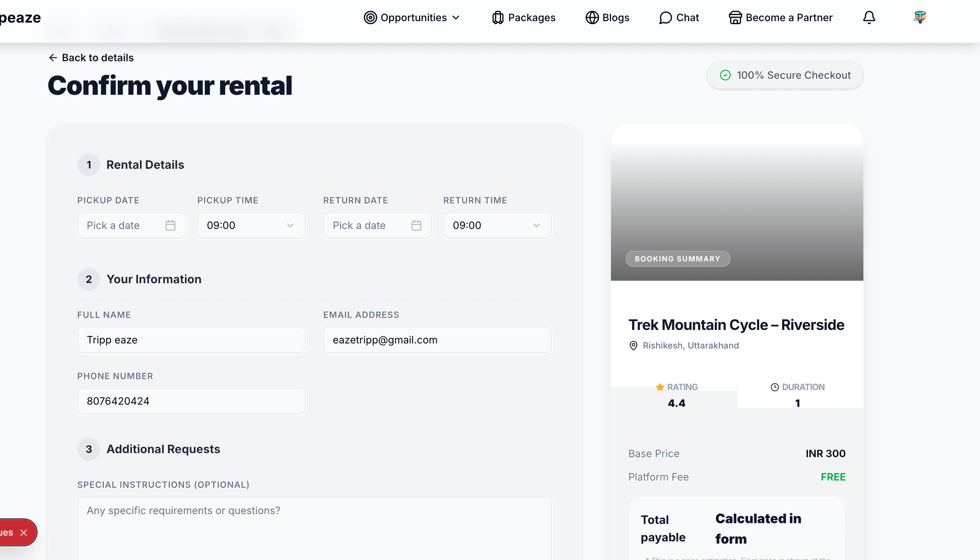The width and height of the screenshot is (980, 560).
Task: Click the Packages luggage icon
Action: [x=498, y=18]
